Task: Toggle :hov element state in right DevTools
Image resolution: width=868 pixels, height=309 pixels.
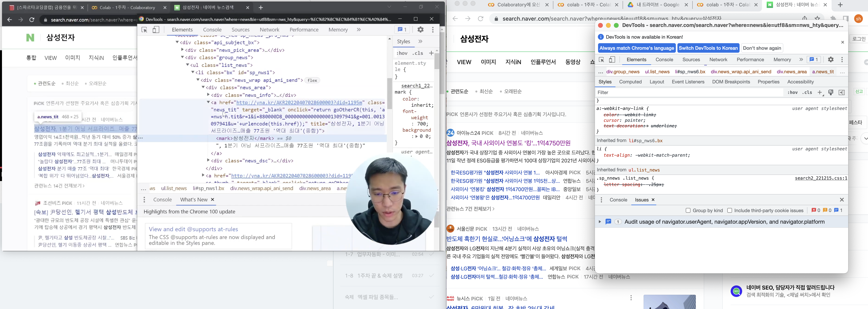Action: (x=793, y=93)
